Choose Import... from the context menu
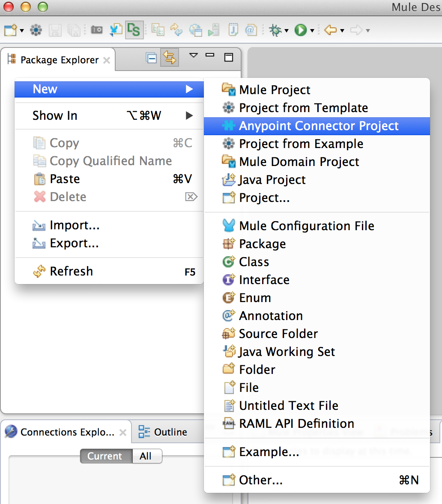Image resolution: width=442 pixels, height=504 pixels. click(x=74, y=225)
